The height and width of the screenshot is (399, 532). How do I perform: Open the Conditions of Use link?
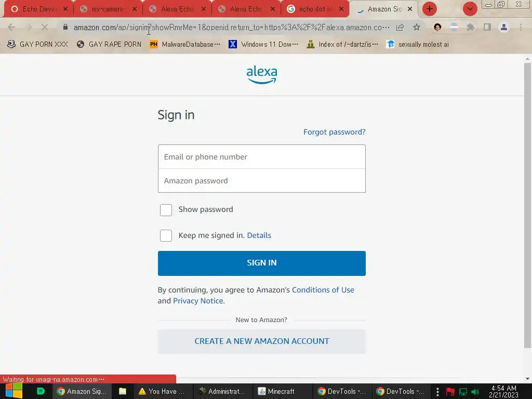323,290
